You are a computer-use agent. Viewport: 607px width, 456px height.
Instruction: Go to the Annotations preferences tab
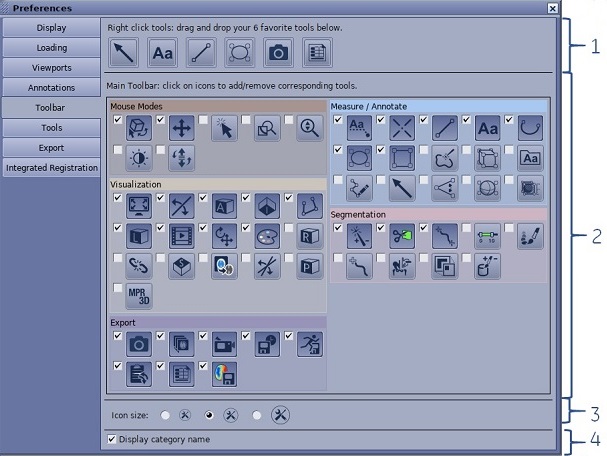pyautogui.click(x=51, y=87)
